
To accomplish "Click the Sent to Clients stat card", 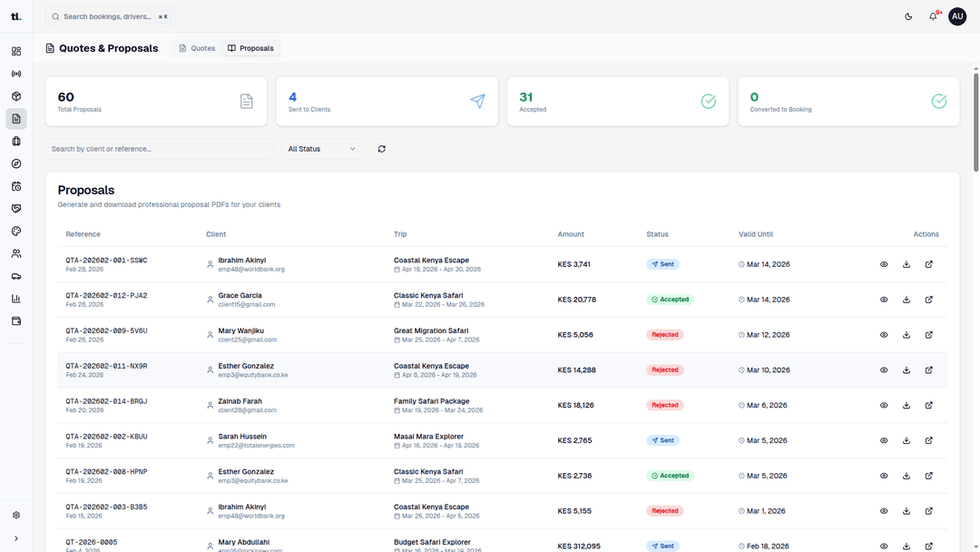I will (x=387, y=101).
